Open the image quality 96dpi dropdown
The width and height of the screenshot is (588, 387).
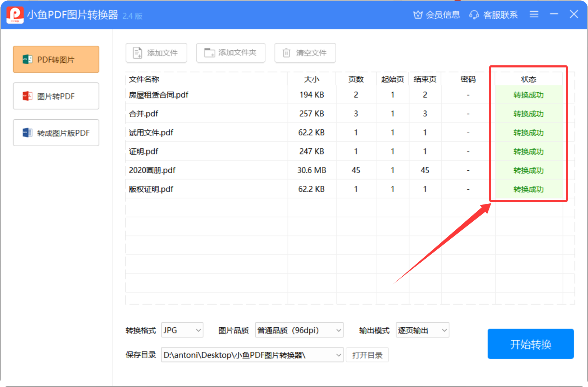coord(299,330)
